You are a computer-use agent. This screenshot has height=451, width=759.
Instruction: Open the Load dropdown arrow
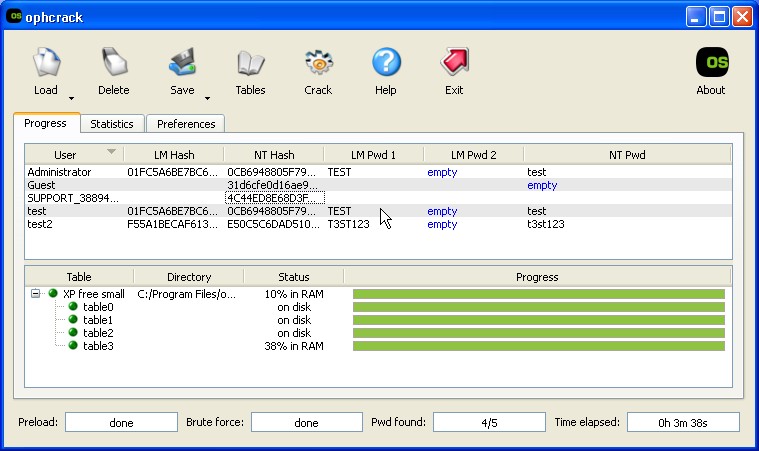click(71, 98)
